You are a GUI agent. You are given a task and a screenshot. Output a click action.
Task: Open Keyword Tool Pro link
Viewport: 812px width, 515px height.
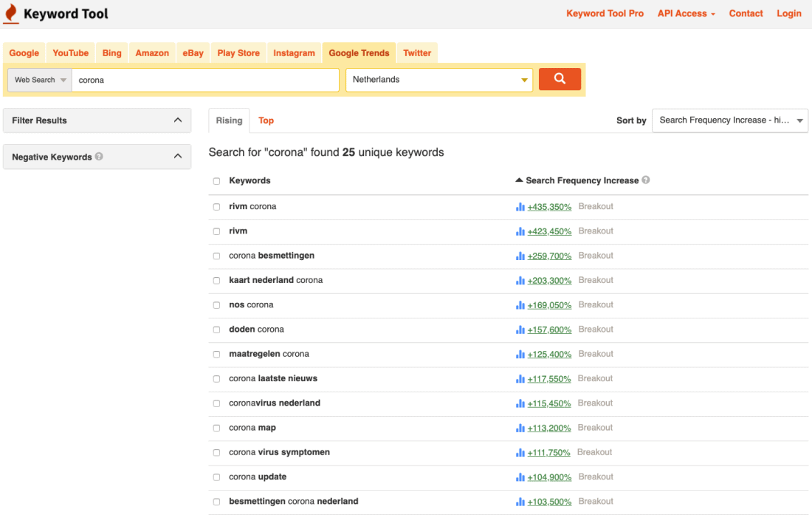pos(605,13)
